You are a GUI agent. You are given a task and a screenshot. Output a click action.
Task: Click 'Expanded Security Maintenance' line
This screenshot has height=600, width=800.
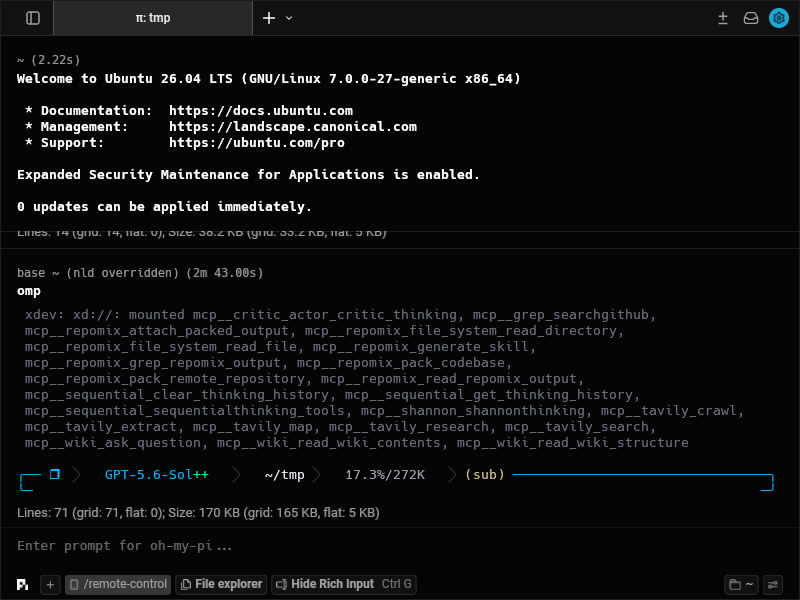pyautogui.click(x=248, y=174)
